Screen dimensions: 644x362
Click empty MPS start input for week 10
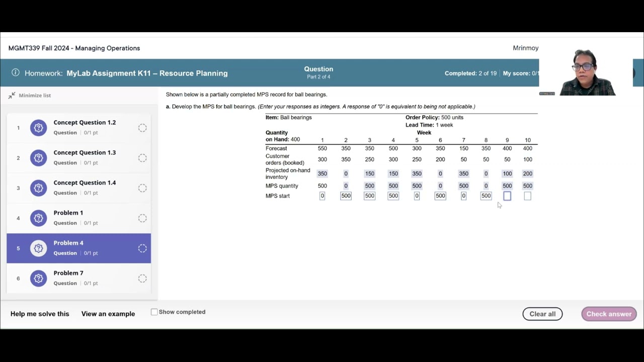(527, 196)
